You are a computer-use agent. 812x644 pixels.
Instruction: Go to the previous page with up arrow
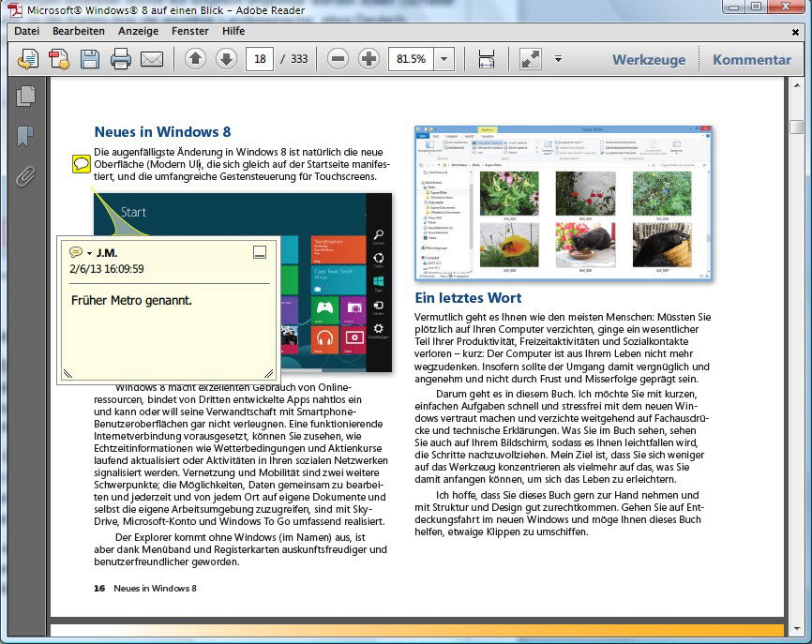click(x=195, y=59)
